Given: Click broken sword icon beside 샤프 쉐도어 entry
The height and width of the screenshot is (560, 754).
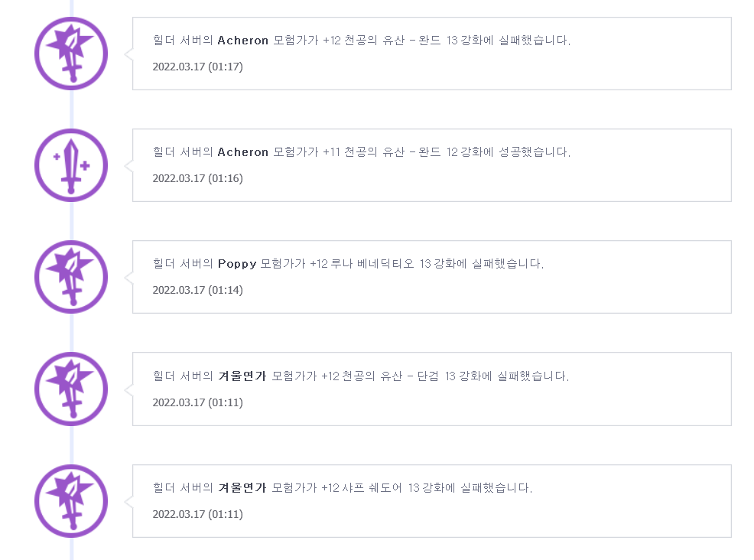Looking at the screenshot, I should [71, 501].
